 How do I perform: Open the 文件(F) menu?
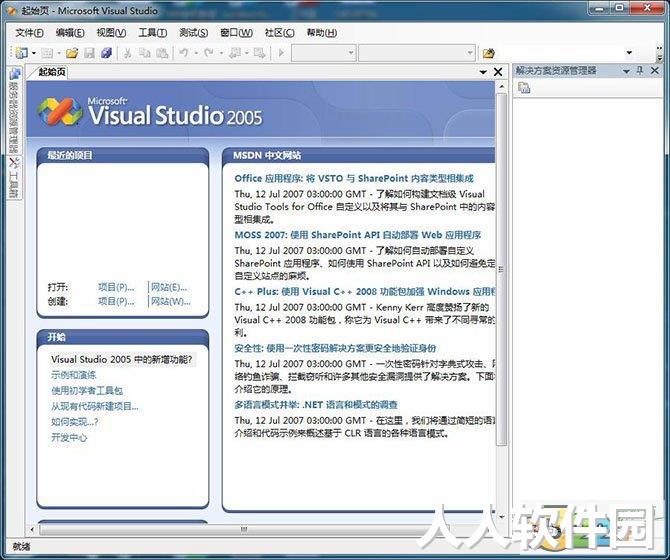[x=29, y=33]
